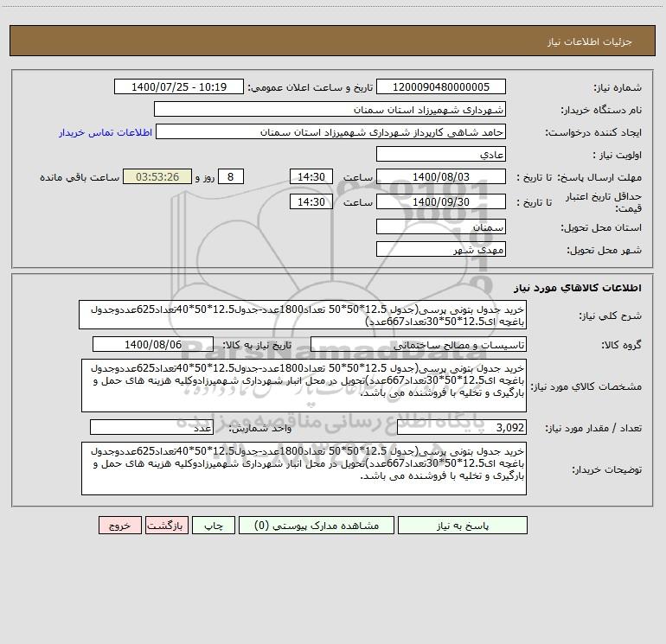Click the گروه کالا label
Viewport: 666px width, 644px height.
[x=621, y=346]
